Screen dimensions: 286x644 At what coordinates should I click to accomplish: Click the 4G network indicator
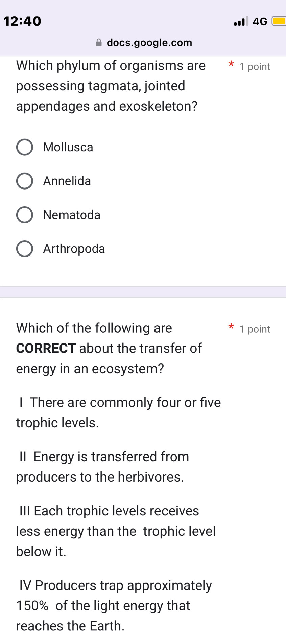259,21
